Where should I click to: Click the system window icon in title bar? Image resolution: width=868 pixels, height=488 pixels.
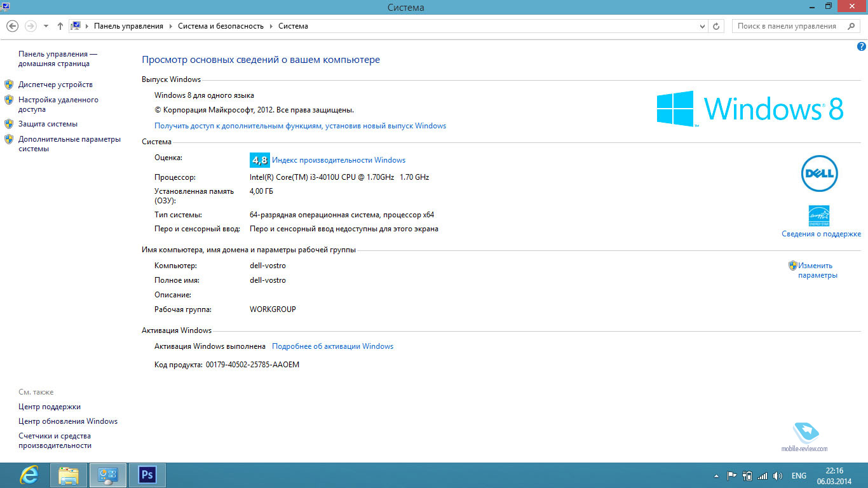[4, 6]
